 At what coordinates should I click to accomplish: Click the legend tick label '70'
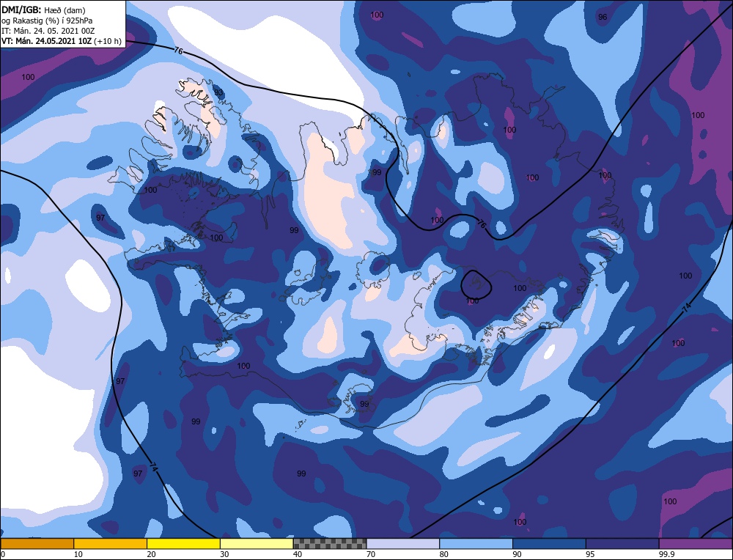pos(371,554)
